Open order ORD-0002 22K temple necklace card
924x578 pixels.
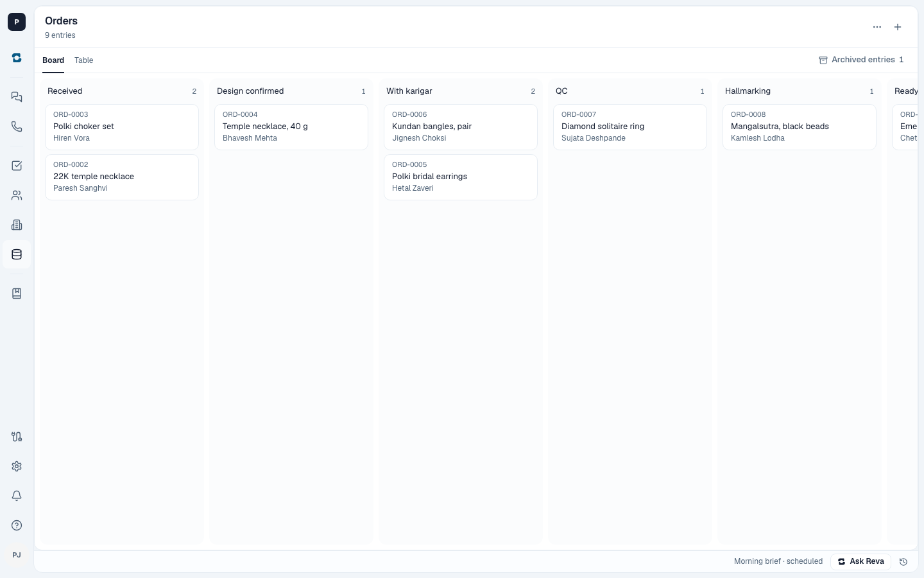click(x=122, y=177)
